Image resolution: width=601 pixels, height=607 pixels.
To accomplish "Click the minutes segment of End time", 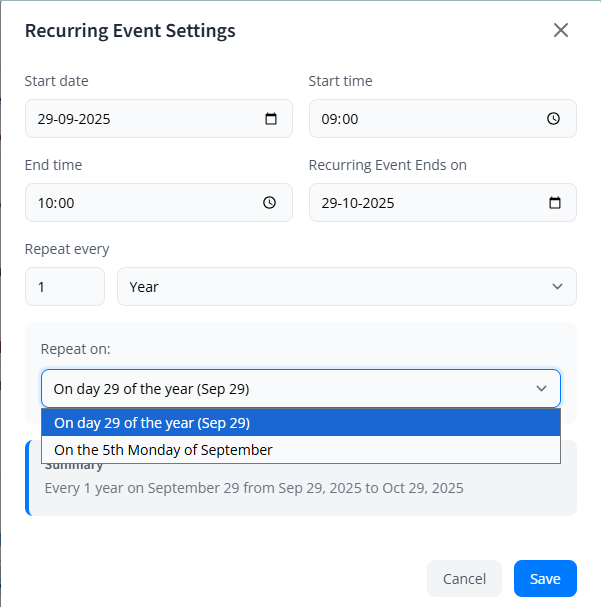I will click(x=66, y=203).
